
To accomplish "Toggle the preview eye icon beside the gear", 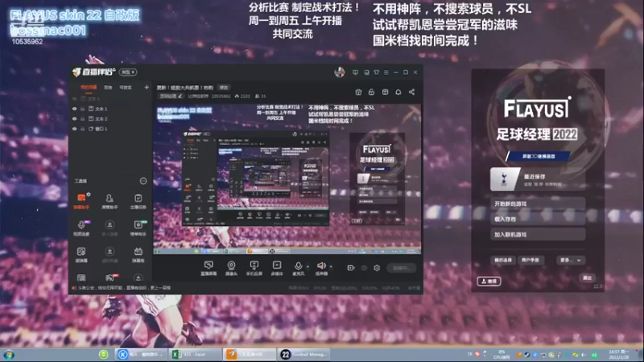I will pos(364,268).
